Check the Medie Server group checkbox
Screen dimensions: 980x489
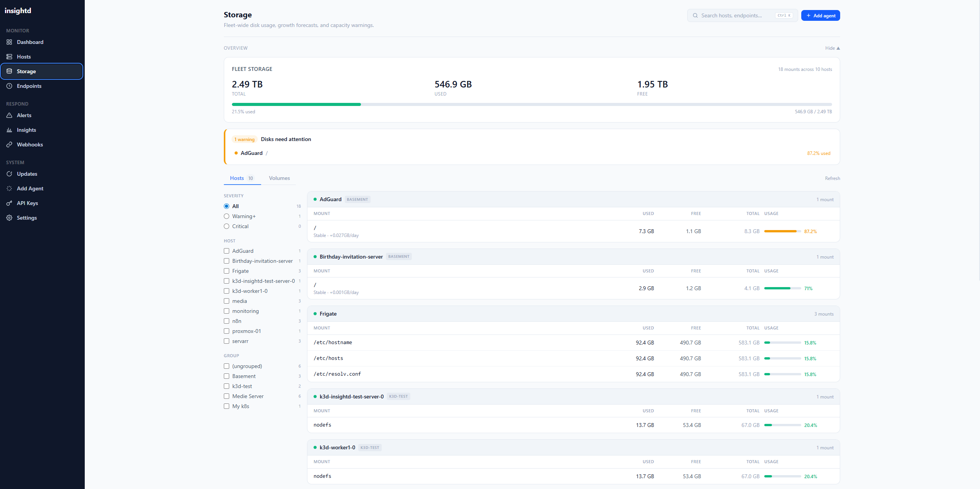click(227, 396)
